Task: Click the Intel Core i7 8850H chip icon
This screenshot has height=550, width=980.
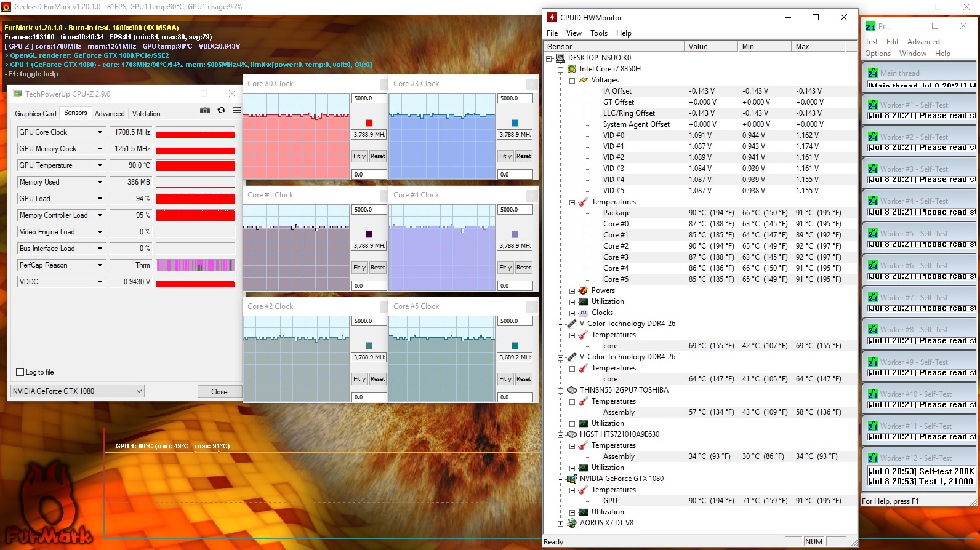Action: pyautogui.click(x=572, y=69)
